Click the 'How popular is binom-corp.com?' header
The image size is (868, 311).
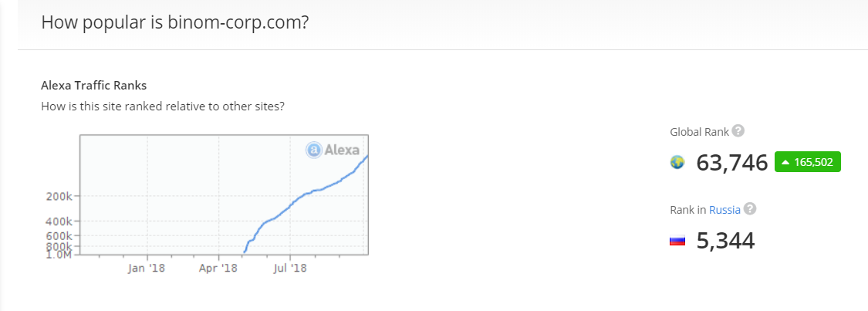[175, 22]
